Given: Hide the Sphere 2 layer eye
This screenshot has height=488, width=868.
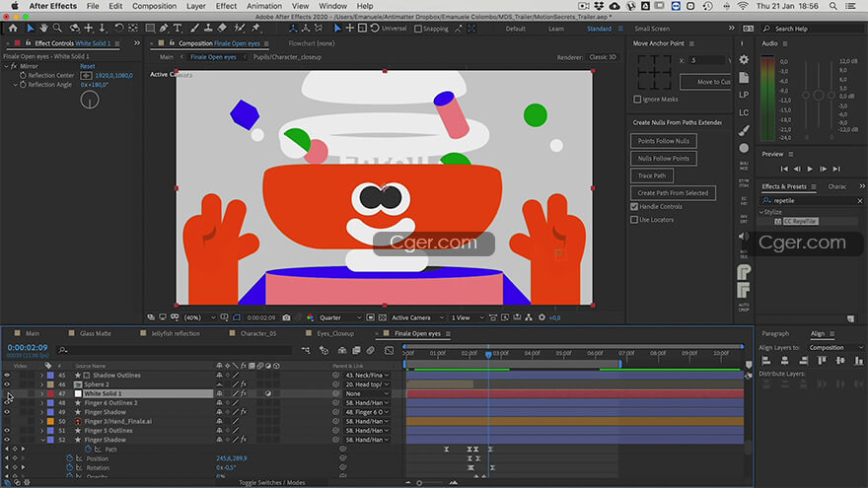Looking at the screenshot, I should (x=7, y=384).
